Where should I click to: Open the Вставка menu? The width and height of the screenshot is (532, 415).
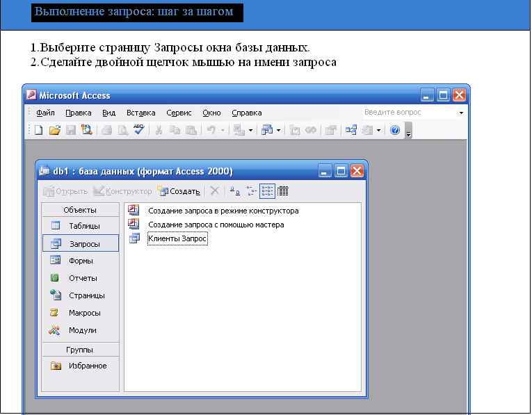coord(140,113)
